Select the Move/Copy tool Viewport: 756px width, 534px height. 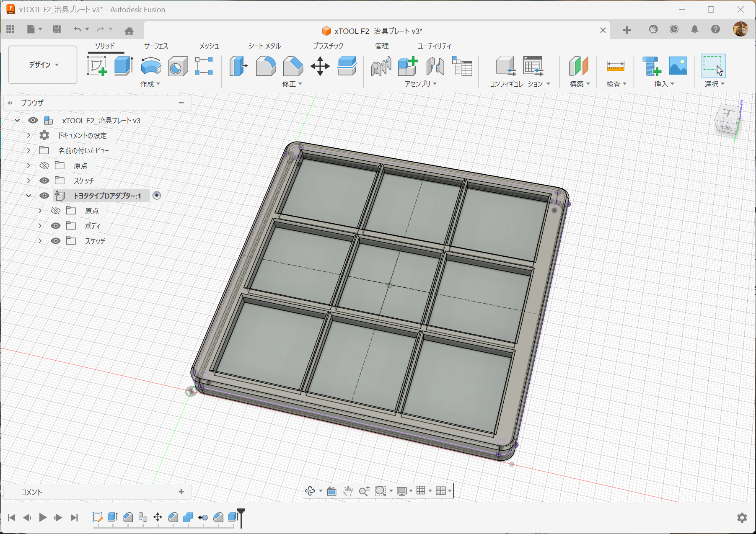click(x=320, y=66)
